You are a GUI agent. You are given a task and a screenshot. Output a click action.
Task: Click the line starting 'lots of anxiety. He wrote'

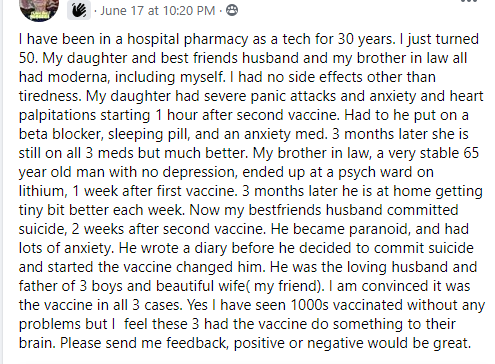pyautogui.click(x=246, y=248)
